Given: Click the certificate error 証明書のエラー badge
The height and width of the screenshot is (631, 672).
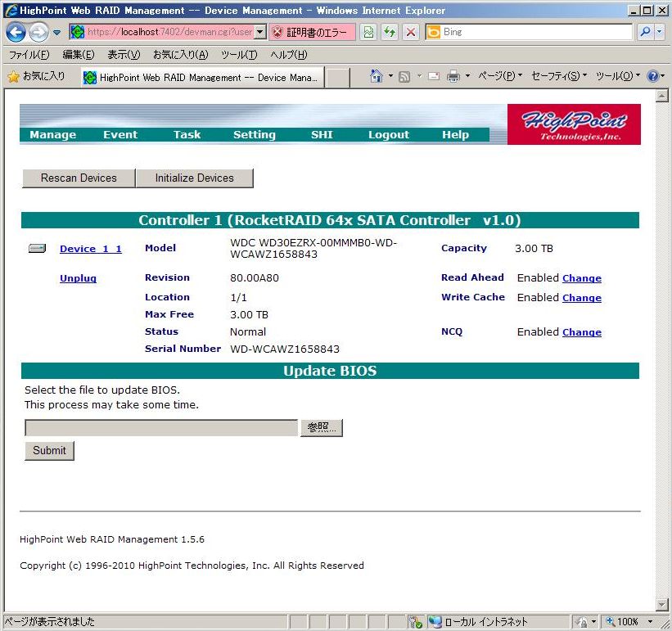Looking at the screenshot, I should [x=312, y=32].
